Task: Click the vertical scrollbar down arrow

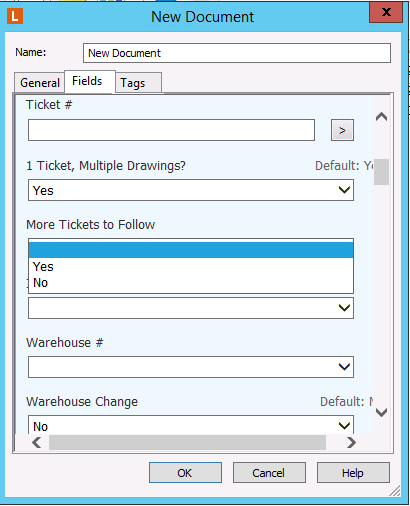Action: coord(381,412)
